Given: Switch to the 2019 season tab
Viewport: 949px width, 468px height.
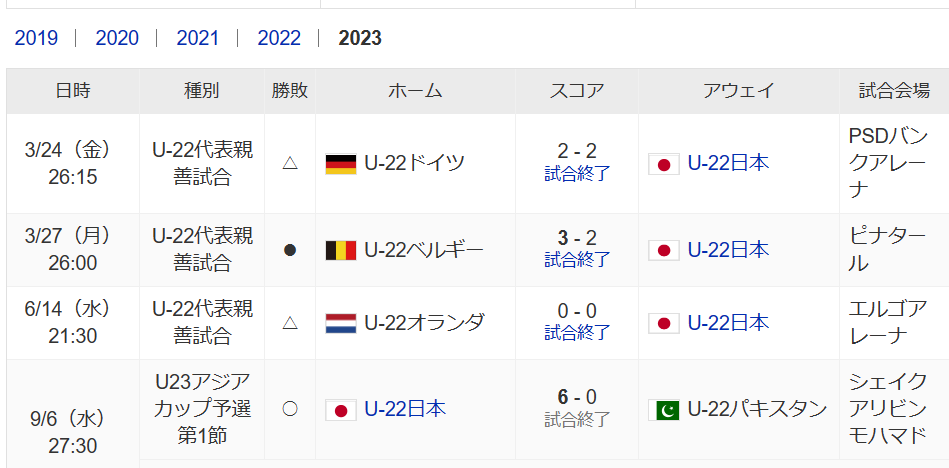Looking at the screenshot, I should click(36, 38).
